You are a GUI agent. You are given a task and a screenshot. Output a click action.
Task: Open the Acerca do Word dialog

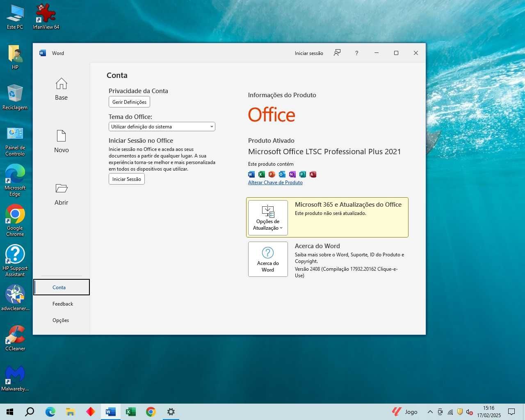tap(268, 259)
